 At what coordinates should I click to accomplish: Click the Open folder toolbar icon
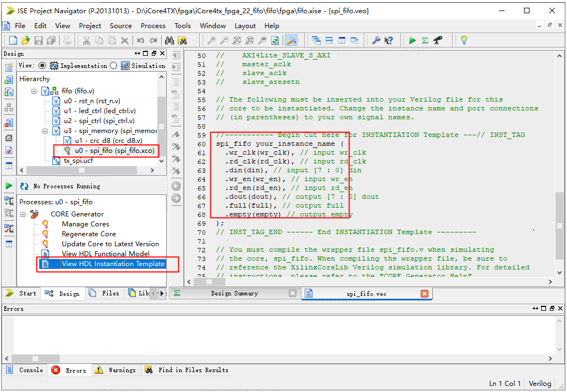coord(25,40)
